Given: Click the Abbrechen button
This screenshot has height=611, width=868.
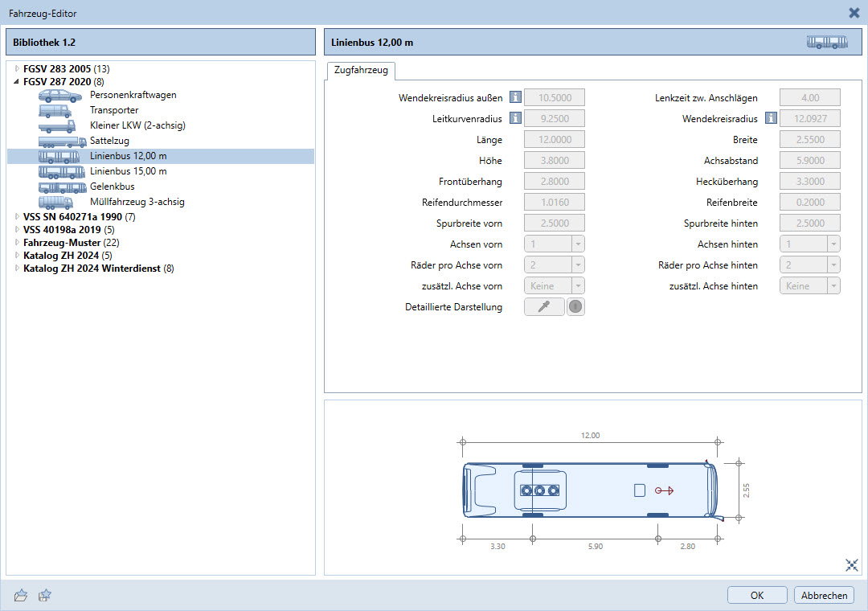Looking at the screenshot, I should (x=824, y=596).
